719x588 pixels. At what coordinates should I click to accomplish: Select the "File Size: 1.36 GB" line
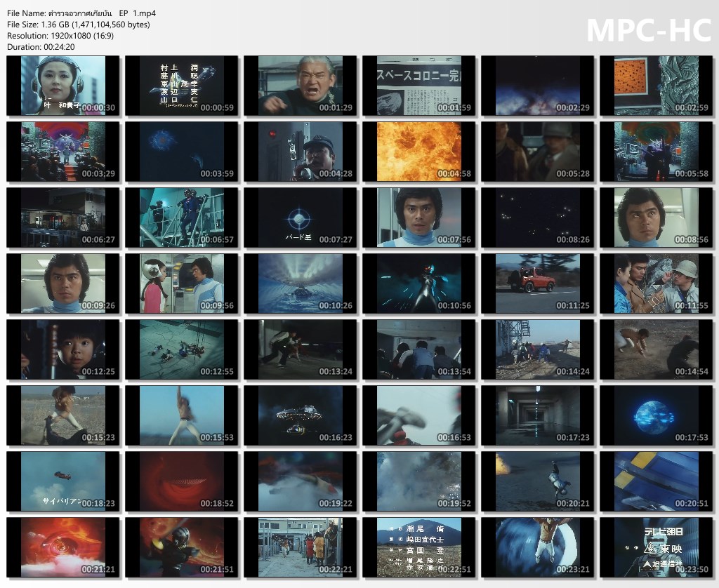[79, 25]
